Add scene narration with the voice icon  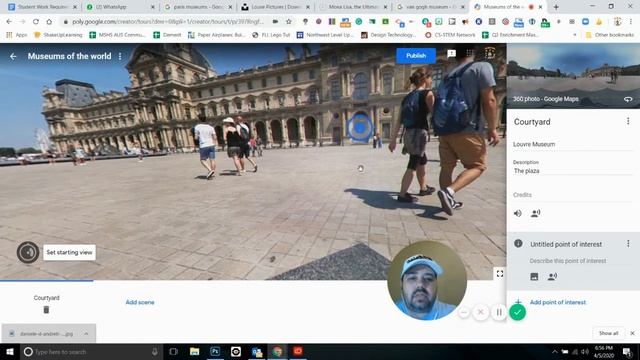536,213
